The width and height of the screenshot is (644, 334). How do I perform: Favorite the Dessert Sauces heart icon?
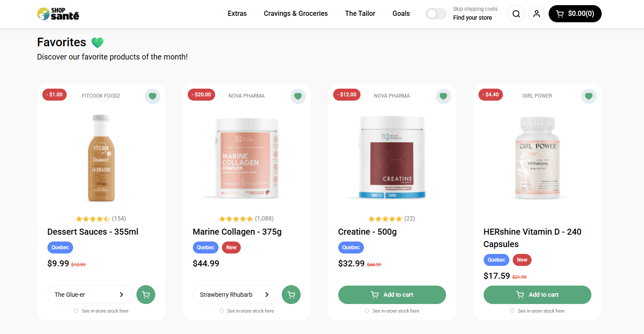pos(153,96)
